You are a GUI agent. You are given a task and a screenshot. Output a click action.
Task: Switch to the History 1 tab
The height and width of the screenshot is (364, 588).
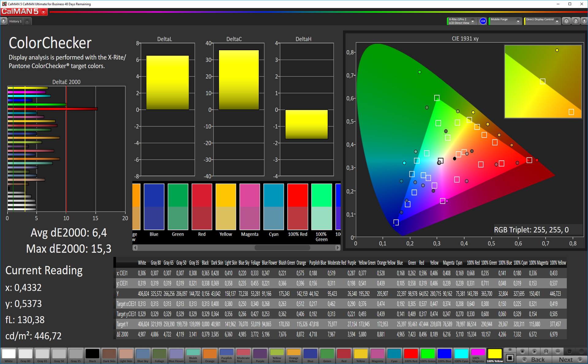[x=15, y=21]
